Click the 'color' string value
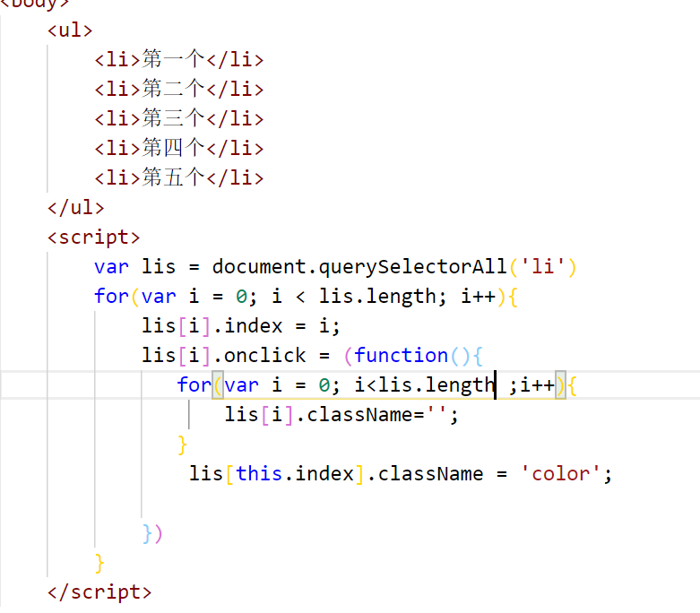 tap(561, 474)
